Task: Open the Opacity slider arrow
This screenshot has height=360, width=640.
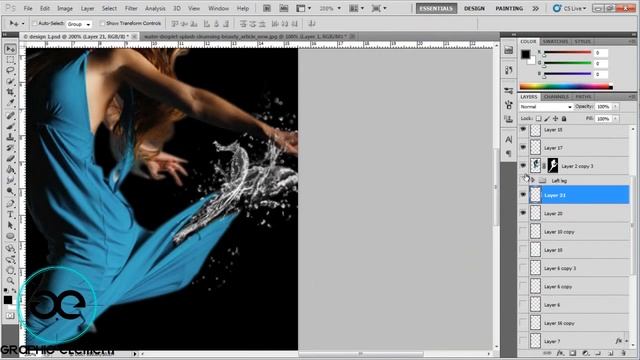Action: pyautogui.click(x=615, y=107)
